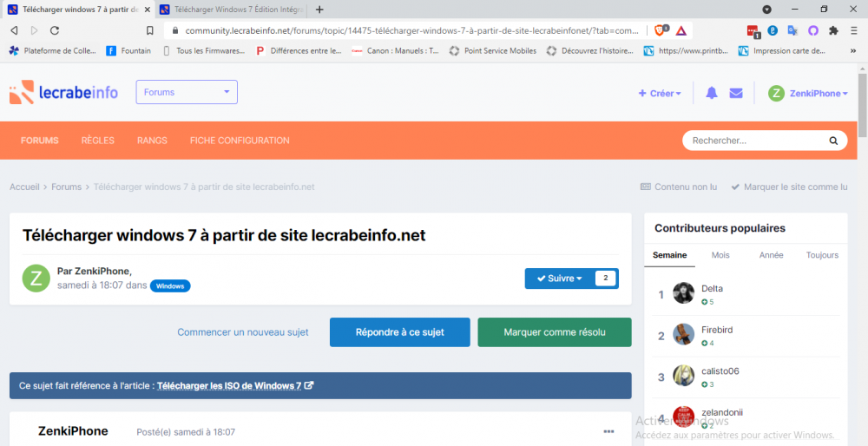Open Télécharger les ISO de Windows 7 link
This screenshot has width=868, height=446.
click(x=235, y=385)
